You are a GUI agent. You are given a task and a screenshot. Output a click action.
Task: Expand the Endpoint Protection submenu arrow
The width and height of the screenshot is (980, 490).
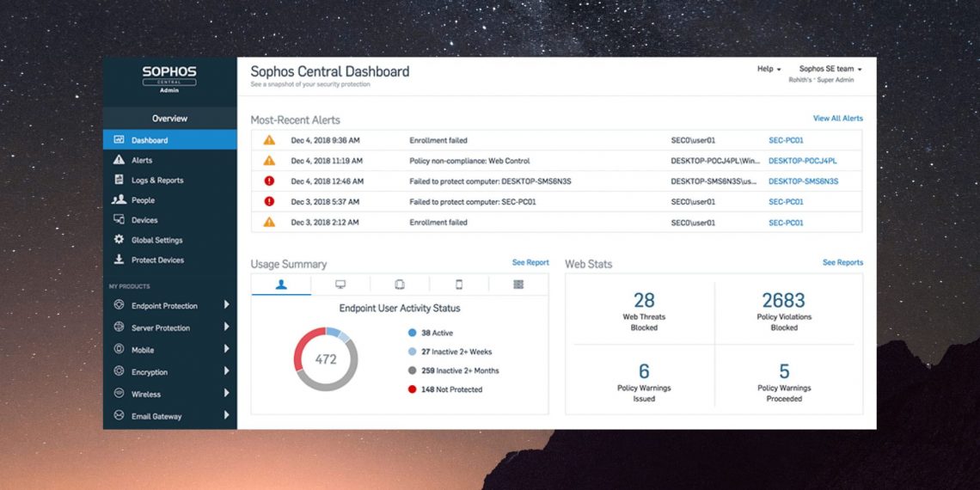point(226,305)
